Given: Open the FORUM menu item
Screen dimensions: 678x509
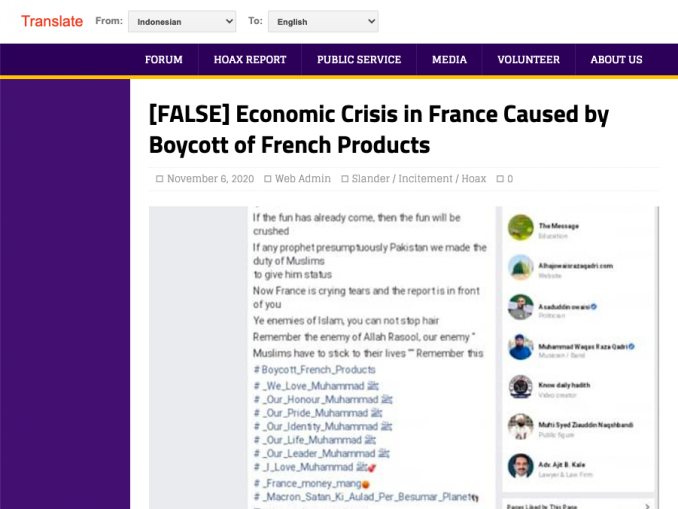Looking at the screenshot, I should point(163,60).
